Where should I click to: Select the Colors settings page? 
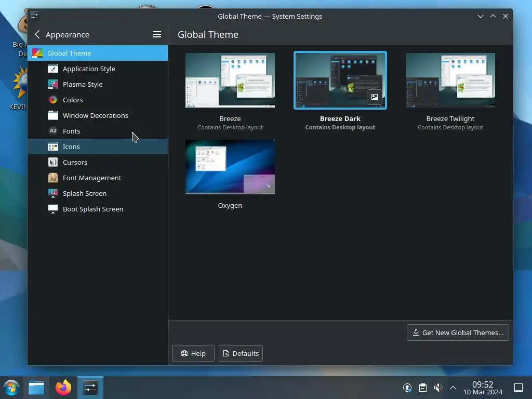98,100
